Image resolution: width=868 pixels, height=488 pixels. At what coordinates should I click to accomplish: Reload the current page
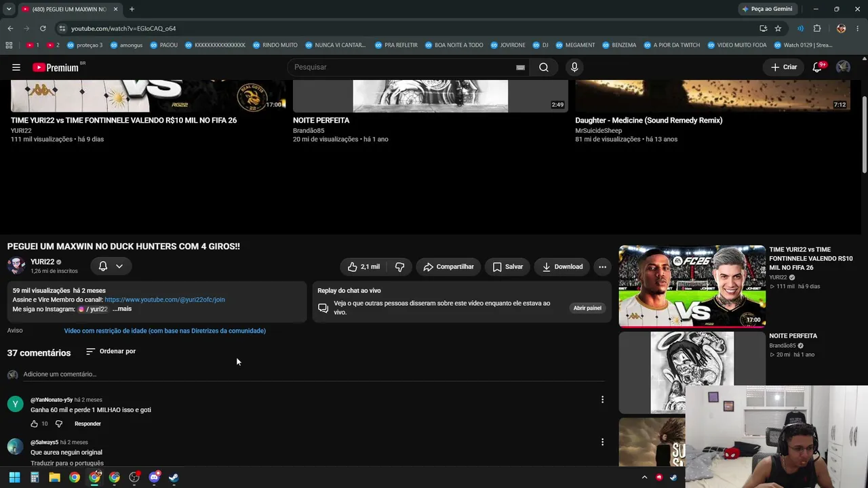[43, 28]
